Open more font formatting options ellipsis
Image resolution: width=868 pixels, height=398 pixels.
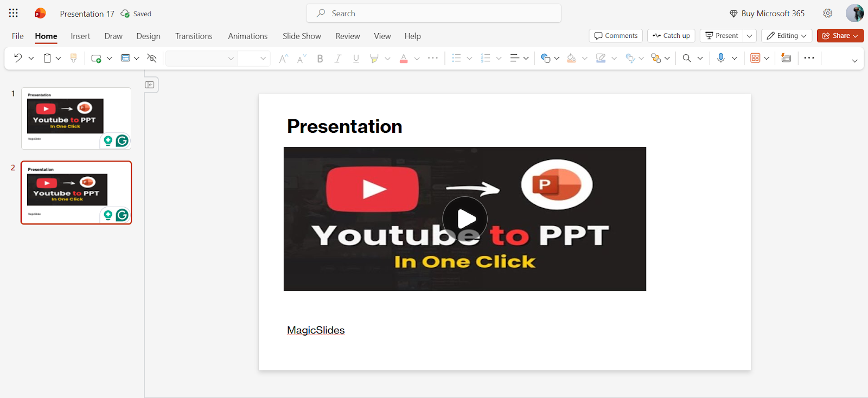point(433,58)
